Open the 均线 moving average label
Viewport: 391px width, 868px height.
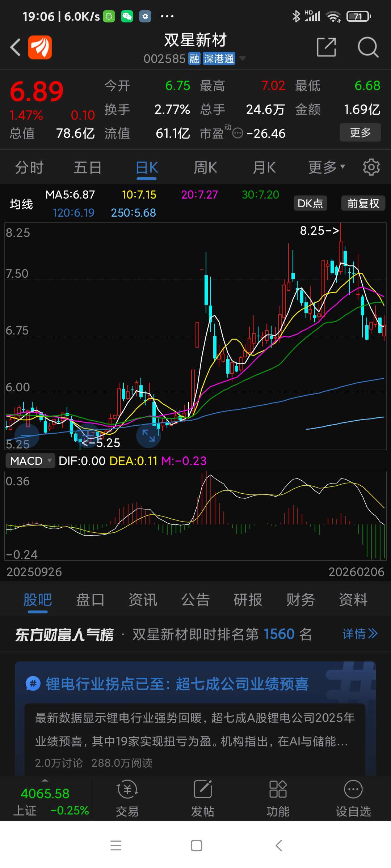pyautogui.click(x=21, y=204)
